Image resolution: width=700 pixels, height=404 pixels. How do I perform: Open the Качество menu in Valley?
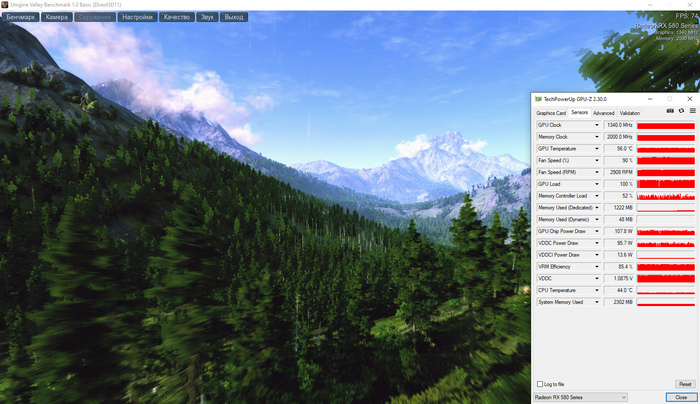click(x=177, y=17)
